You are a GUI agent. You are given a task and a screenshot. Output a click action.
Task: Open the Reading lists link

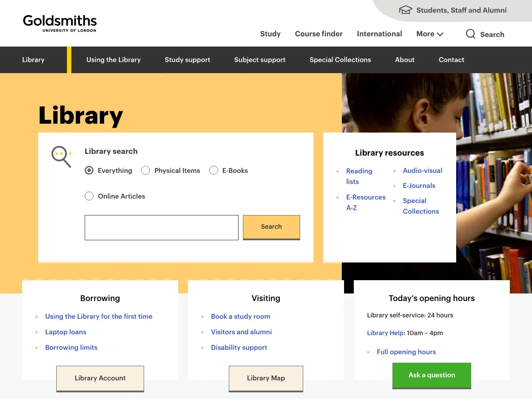tap(359, 176)
